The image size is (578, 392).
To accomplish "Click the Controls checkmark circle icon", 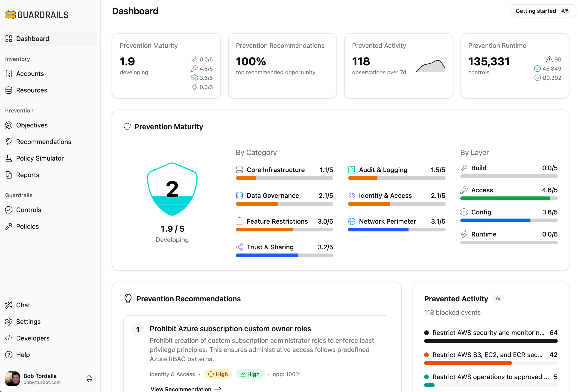I will pyautogui.click(x=9, y=210).
